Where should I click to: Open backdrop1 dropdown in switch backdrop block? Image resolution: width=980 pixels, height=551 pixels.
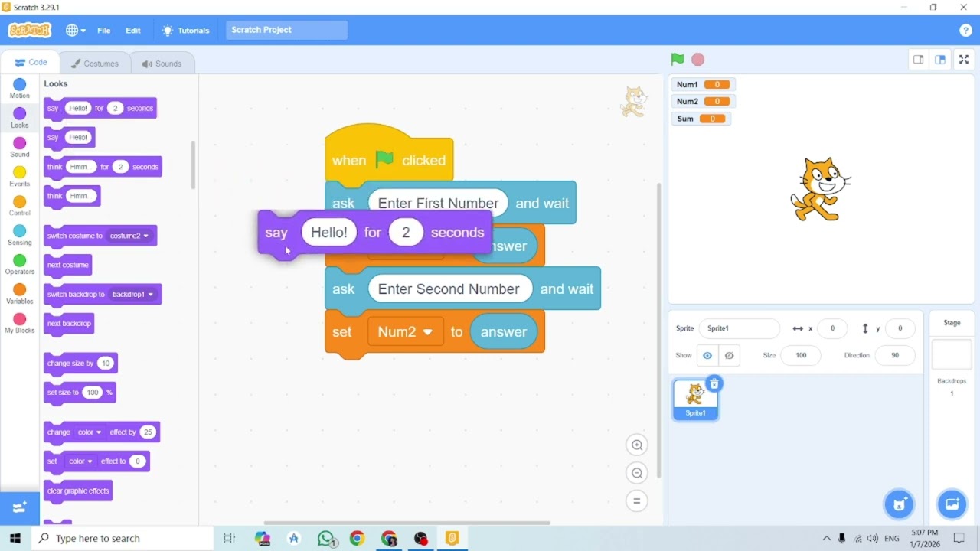133,295
